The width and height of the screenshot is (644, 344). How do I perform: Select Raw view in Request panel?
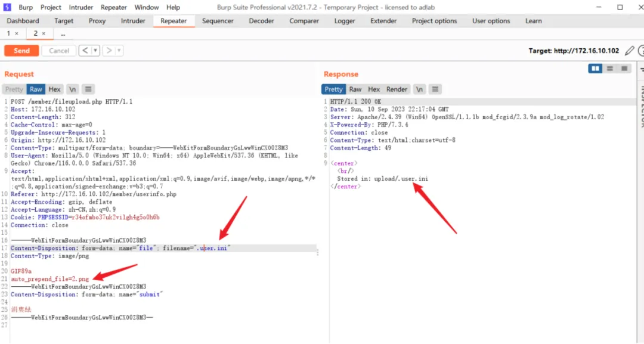coord(36,89)
